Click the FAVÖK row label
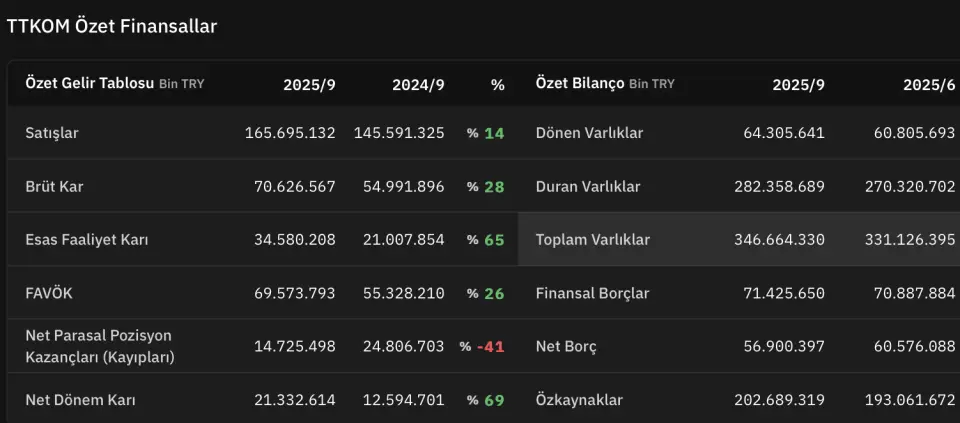 (49, 293)
